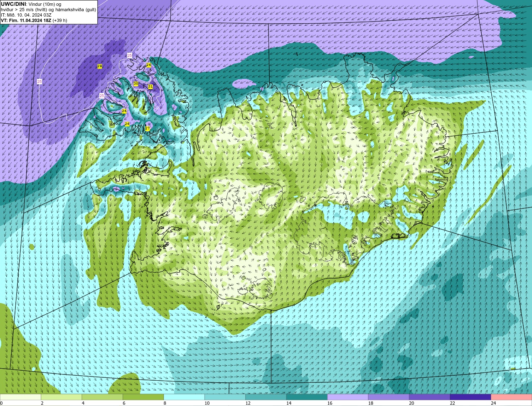Click the 20–22 m/s violet legend swatch
This screenshot has width=532, height=406.
click(430, 397)
